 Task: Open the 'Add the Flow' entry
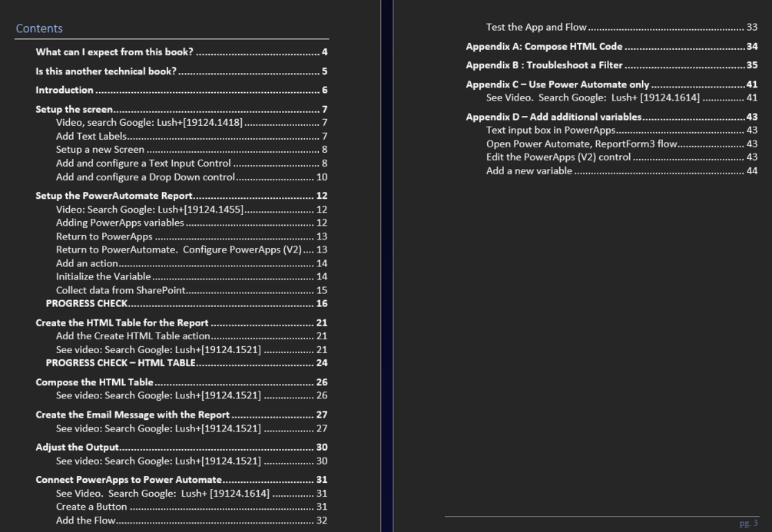191,520
